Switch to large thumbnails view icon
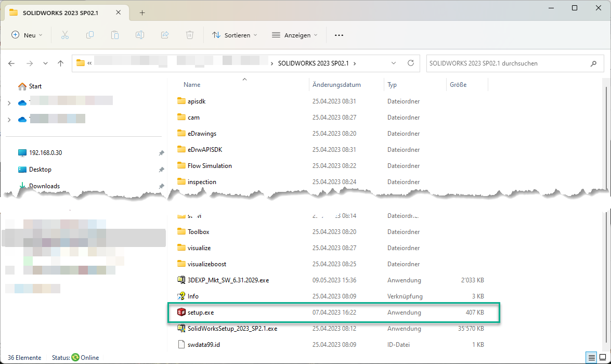 point(603,357)
